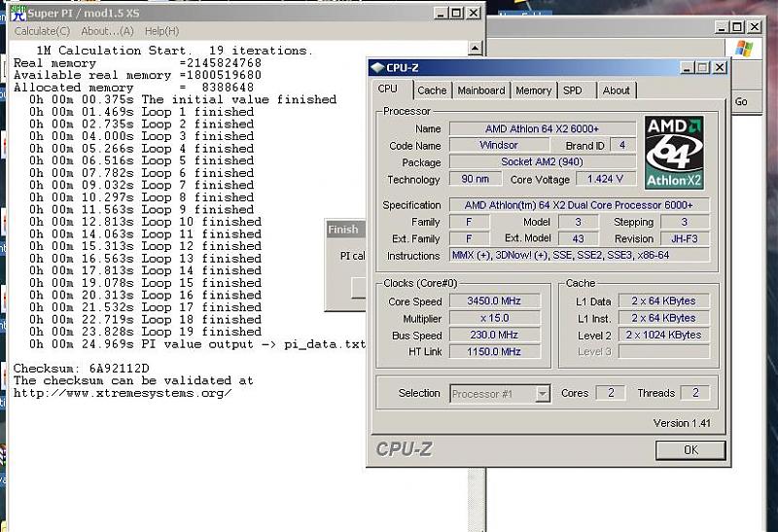Close the Super PI window

coord(474,13)
